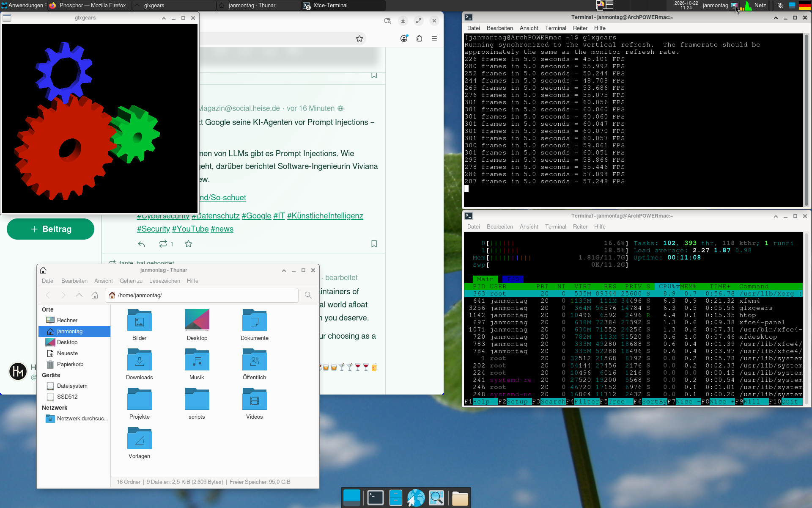812x508 pixels.
Task: Open the Vorlagen folder icon
Action: pyautogui.click(x=139, y=439)
